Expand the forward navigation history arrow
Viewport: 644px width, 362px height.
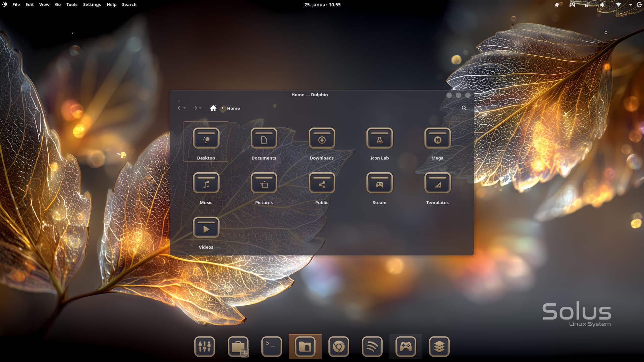click(x=200, y=108)
